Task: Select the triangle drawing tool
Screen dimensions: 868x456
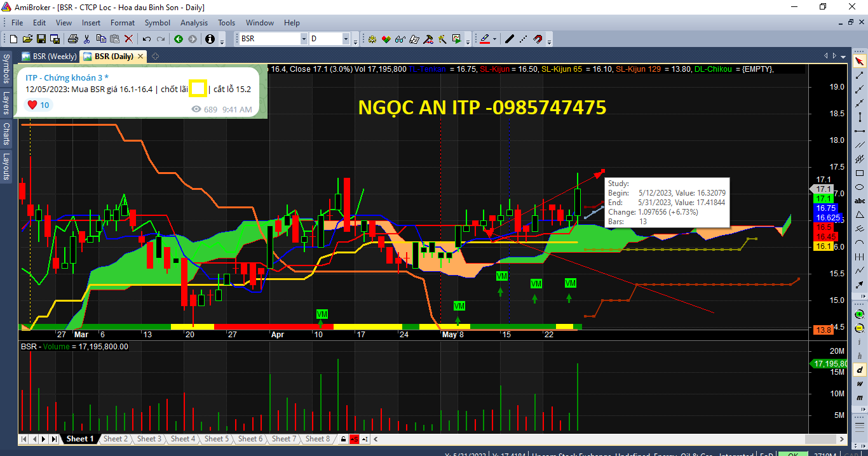Action: pyautogui.click(x=860, y=215)
